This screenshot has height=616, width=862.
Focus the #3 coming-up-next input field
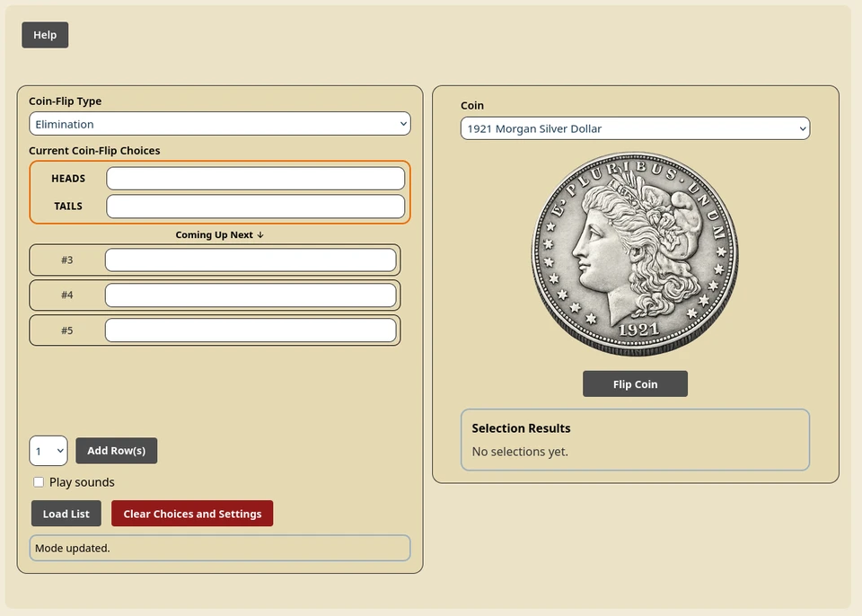tap(251, 260)
